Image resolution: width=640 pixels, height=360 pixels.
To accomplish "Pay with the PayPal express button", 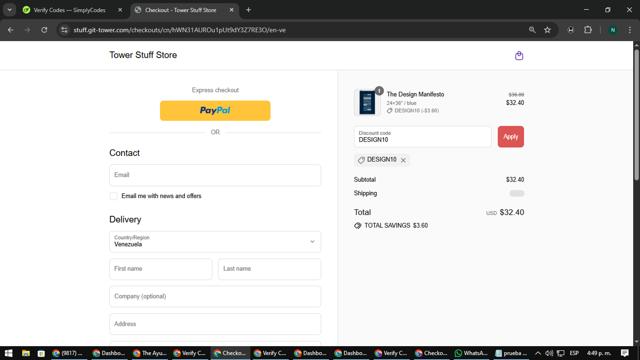I will pos(215,111).
